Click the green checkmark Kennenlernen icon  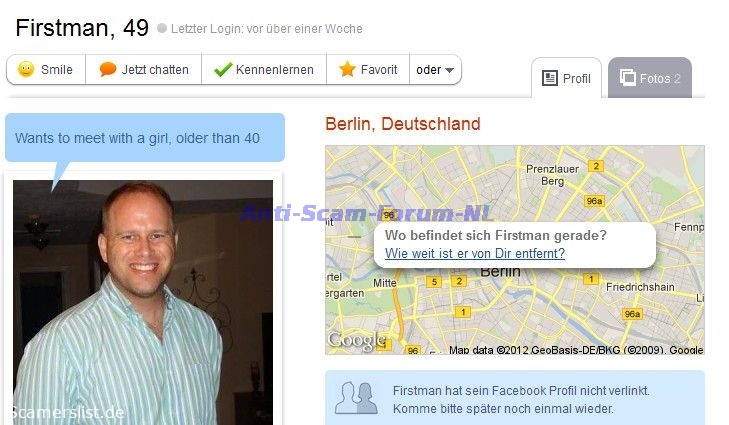click(223, 70)
